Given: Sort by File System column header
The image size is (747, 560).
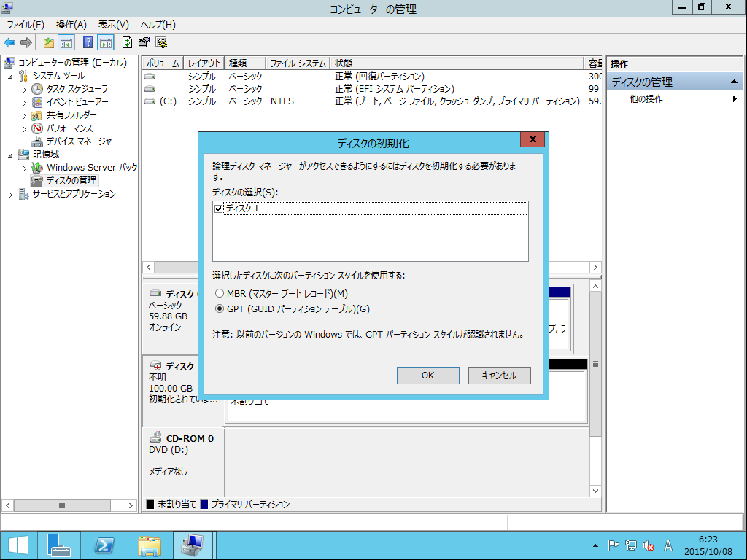Looking at the screenshot, I should point(298,63).
